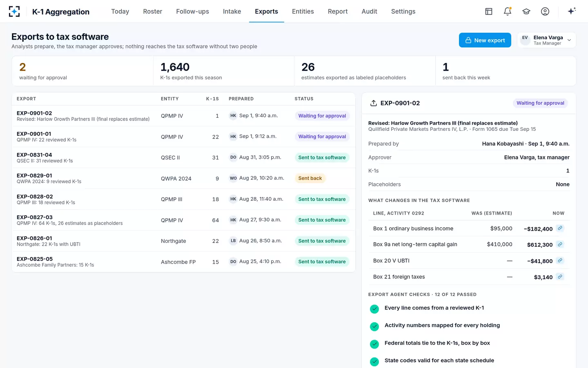Open source link for Box 9a long-term capital gain
The image size is (588, 368).
560,244
